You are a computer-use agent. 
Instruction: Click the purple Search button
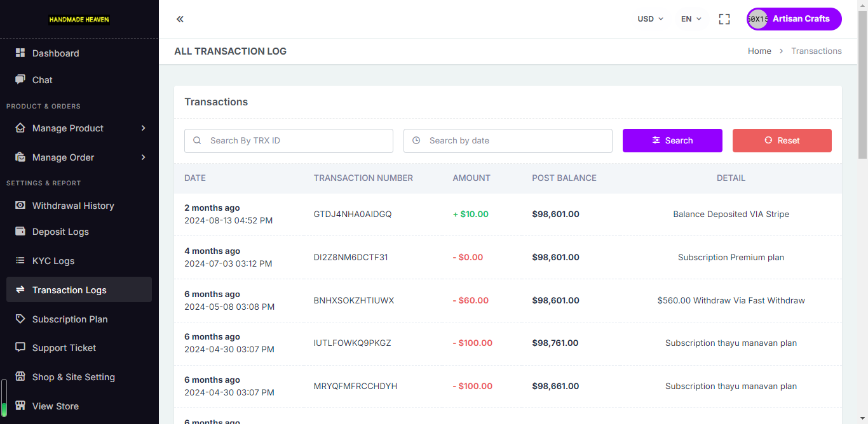[672, 140]
